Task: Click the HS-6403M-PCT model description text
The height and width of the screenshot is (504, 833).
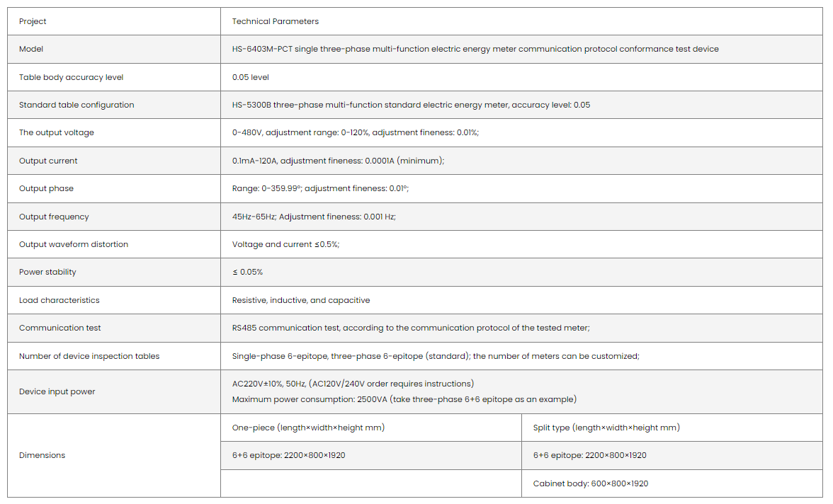Action: 475,49
